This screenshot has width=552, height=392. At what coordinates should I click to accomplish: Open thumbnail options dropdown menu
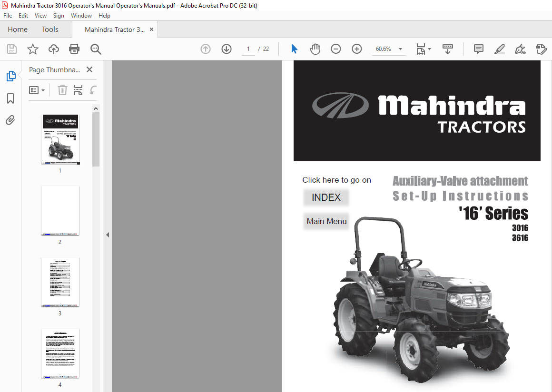(37, 90)
